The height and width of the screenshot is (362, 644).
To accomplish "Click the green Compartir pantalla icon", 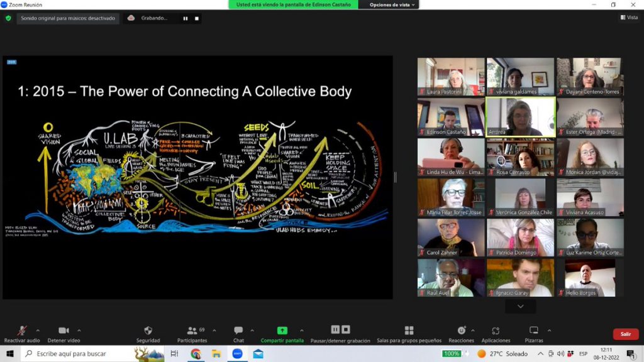I will coord(282,331).
